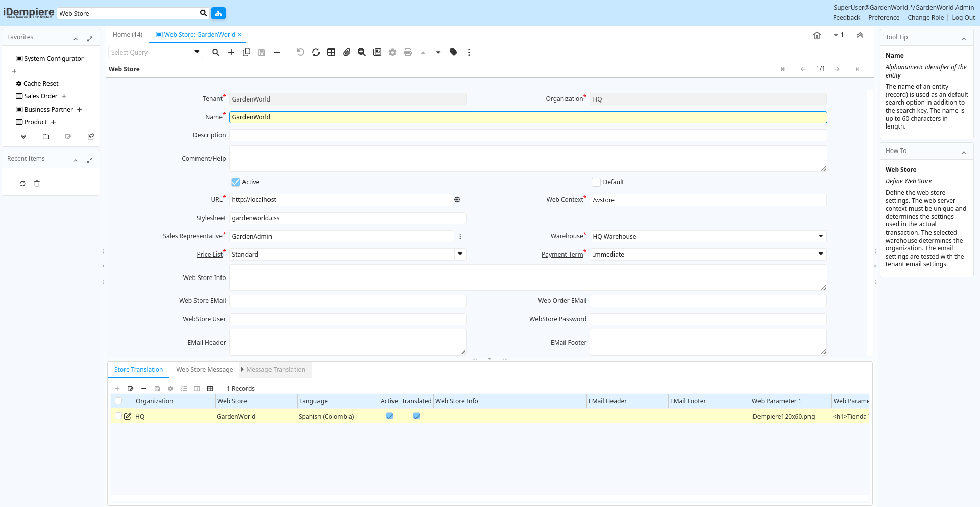Click the globe icon in URL field
Viewport: 980px width, 507px height.
457,200
